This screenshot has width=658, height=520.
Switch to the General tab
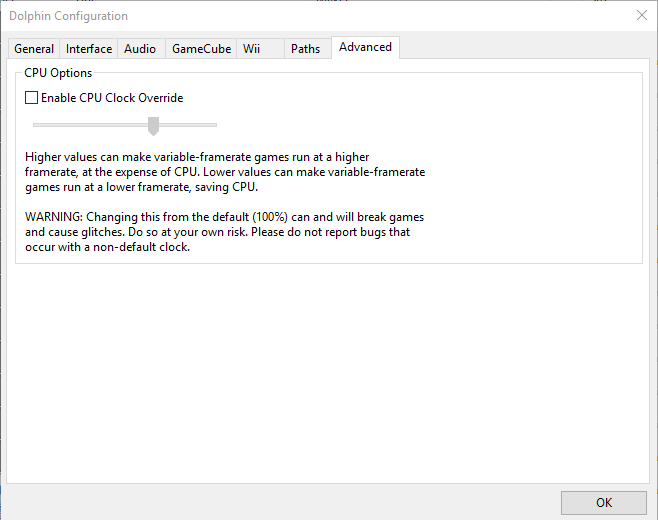click(x=34, y=49)
